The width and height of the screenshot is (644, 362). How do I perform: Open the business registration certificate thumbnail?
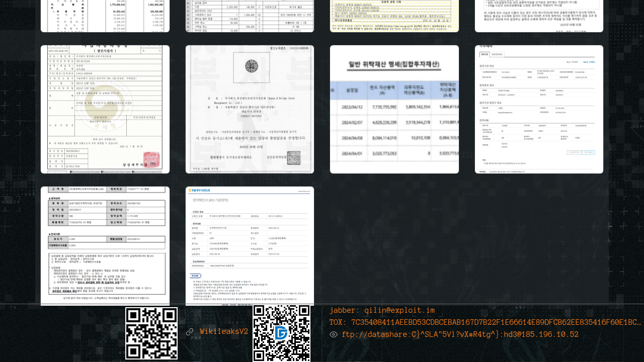point(105,109)
